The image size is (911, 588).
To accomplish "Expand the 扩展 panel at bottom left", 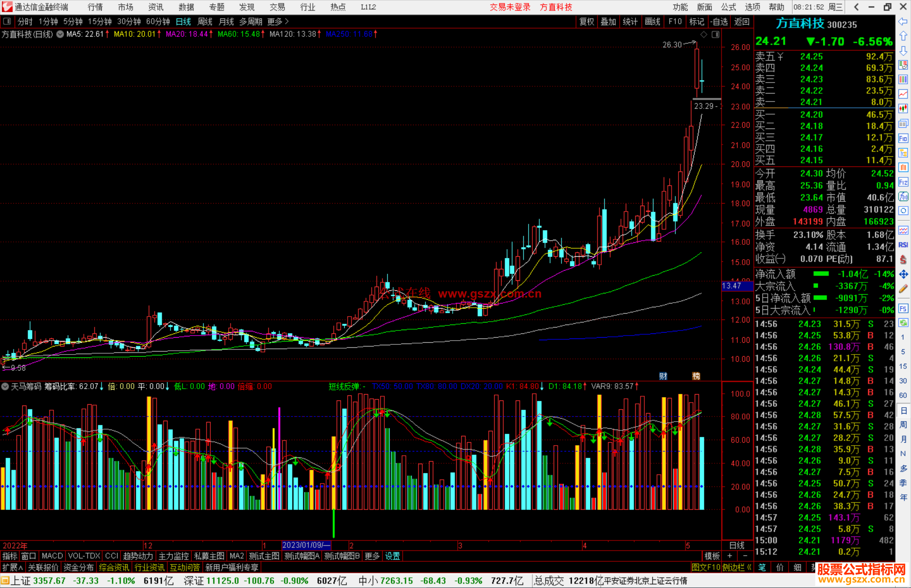I will 13,567.
